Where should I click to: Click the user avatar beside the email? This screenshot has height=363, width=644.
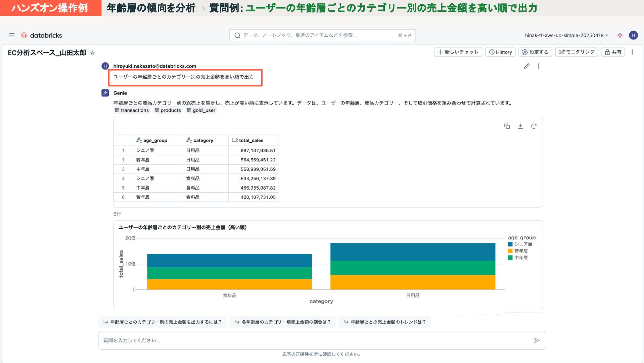(105, 66)
